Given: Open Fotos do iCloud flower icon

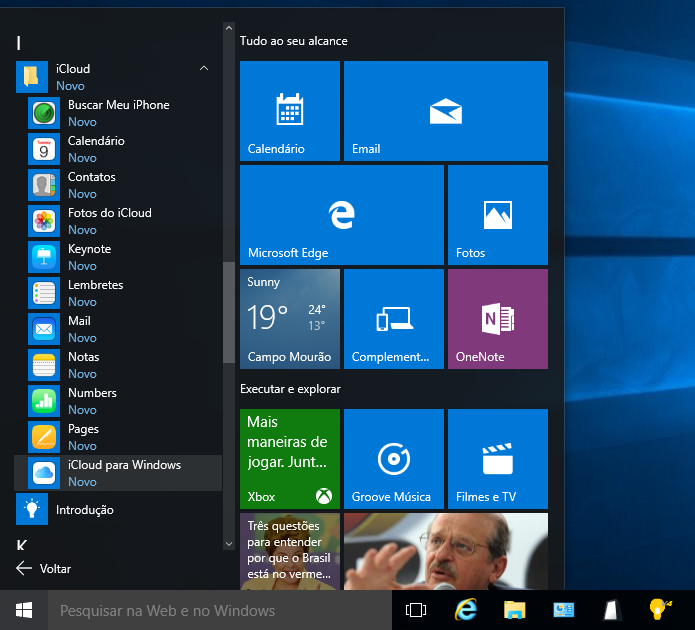Looking at the screenshot, I should pyautogui.click(x=44, y=221).
